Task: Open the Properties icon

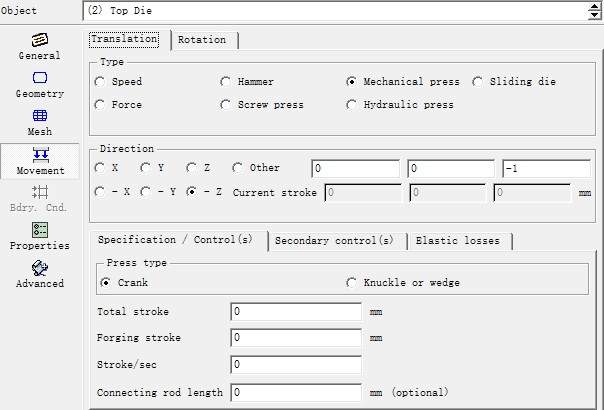Action: 40,230
